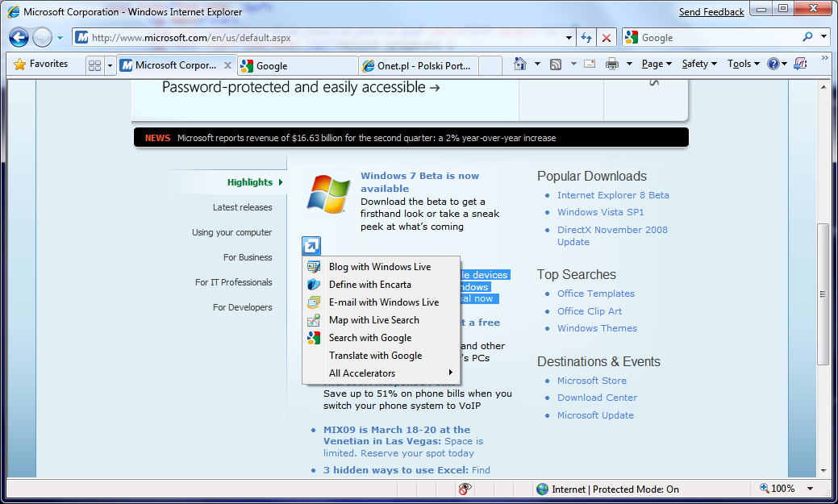
Task: Expand the All Accelerators submenu
Action: pos(381,373)
